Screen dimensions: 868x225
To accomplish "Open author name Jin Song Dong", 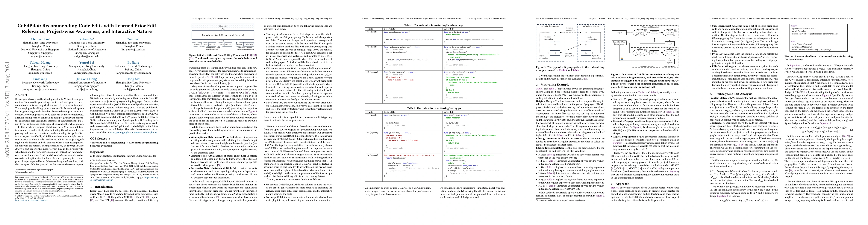I will click(x=87, y=79).
